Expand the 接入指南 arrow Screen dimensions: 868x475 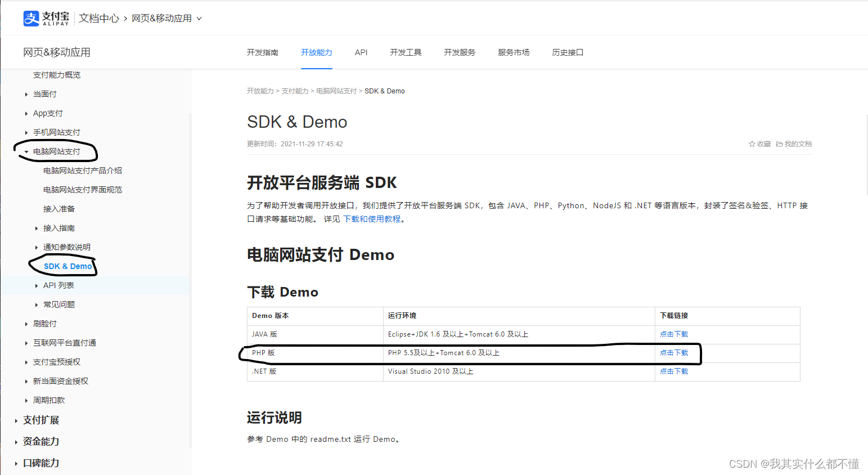pos(37,228)
